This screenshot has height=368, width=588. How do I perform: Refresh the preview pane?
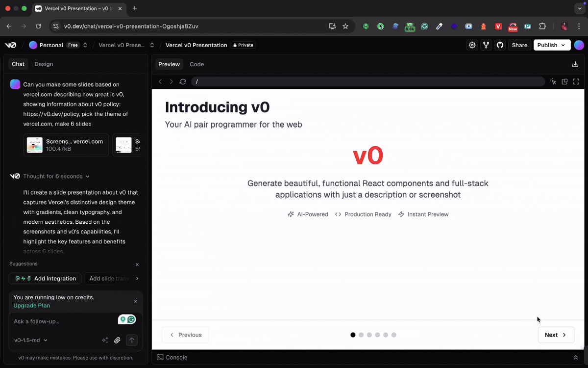click(x=183, y=81)
